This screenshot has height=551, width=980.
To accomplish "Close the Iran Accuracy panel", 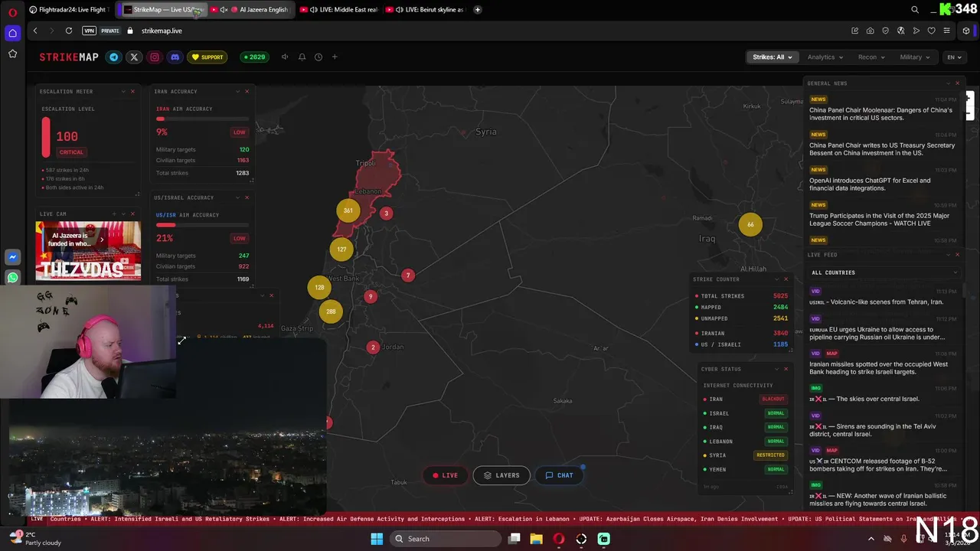I will [x=247, y=91].
